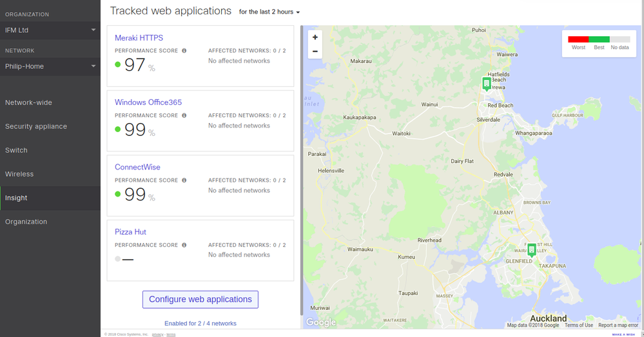Click Windows Office365 'No affected networks' text

coord(239,126)
